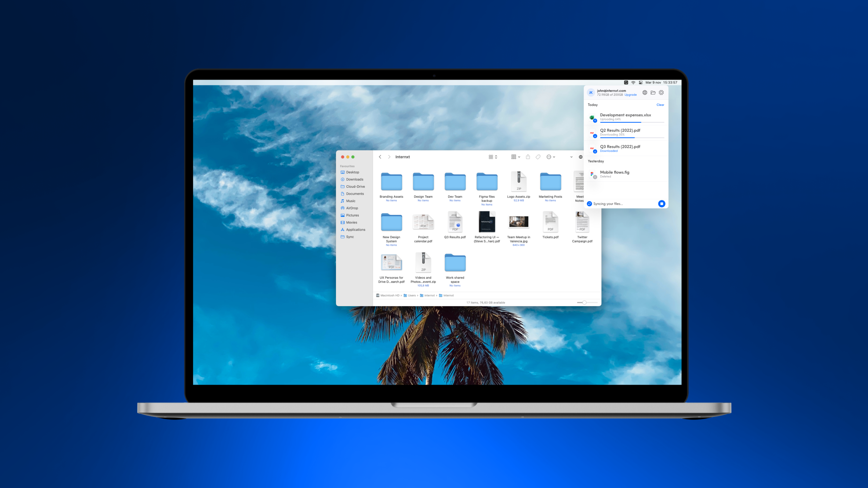This screenshot has width=868, height=488.
Task: Click the Finder tag icon
Action: tap(538, 157)
